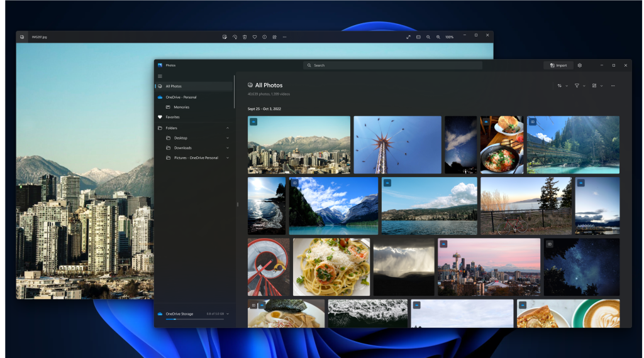Click the 100% zoom level in viewer

point(449,37)
